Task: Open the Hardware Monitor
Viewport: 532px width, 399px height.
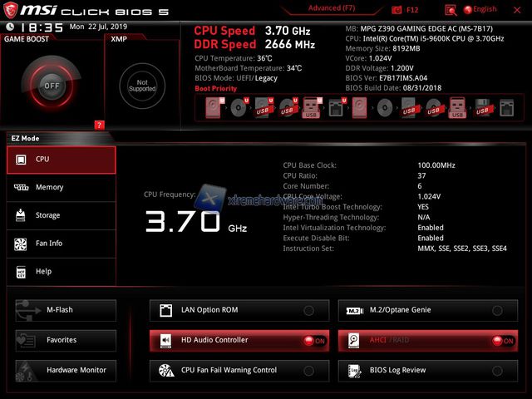Action: [x=66, y=370]
